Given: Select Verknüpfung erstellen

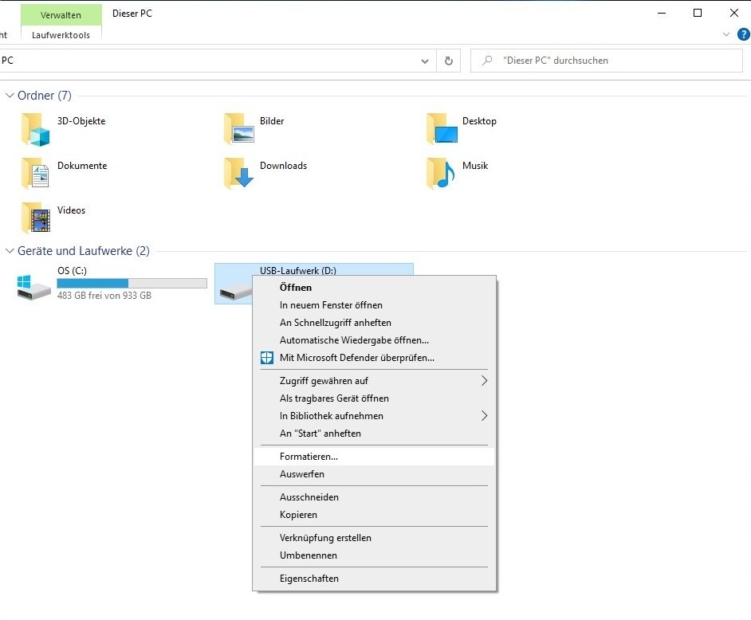Looking at the screenshot, I should [374, 538].
